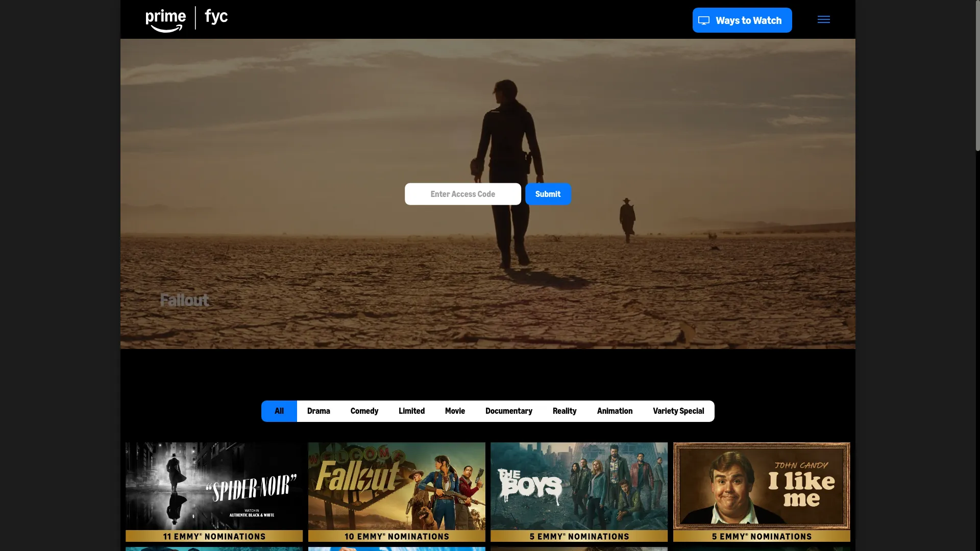Show the Limited category
Image resolution: width=980 pixels, height=551 pixels.
coord(411,411)
